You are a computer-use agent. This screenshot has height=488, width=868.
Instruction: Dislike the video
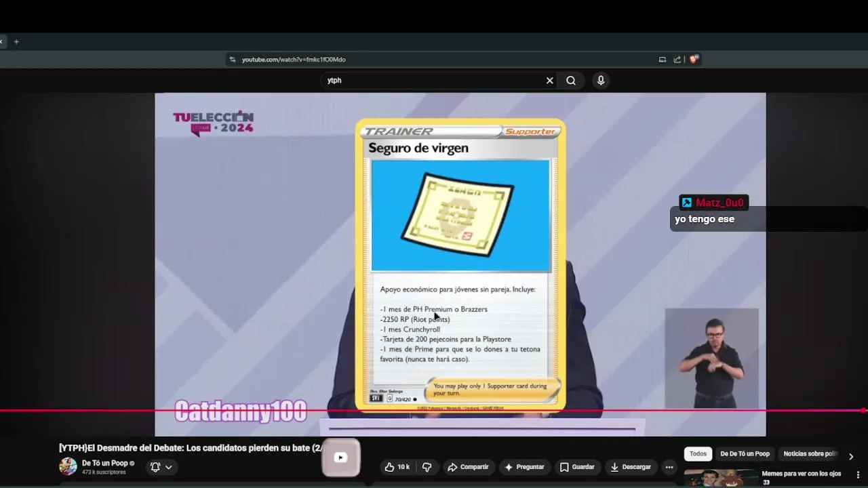[x=427, y=467]
